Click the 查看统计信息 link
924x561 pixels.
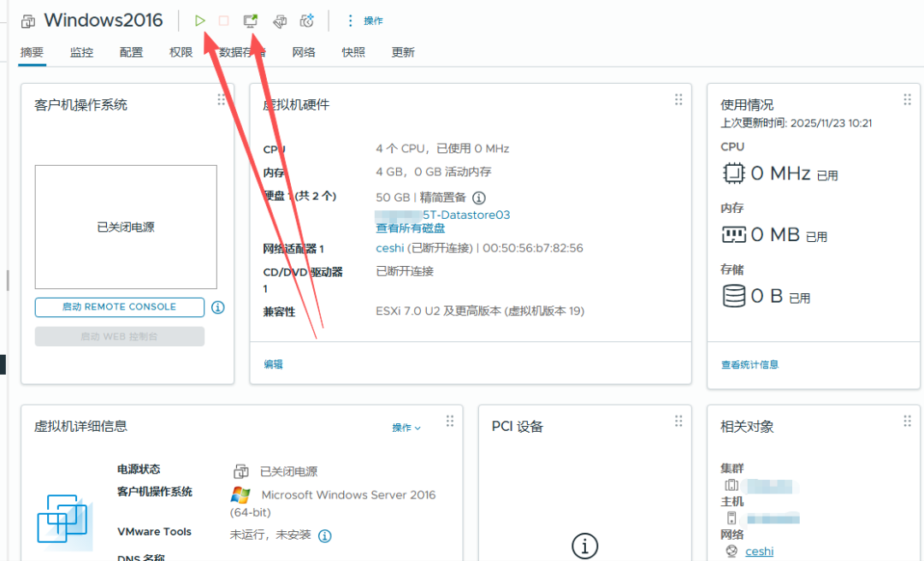coord(749,365)
